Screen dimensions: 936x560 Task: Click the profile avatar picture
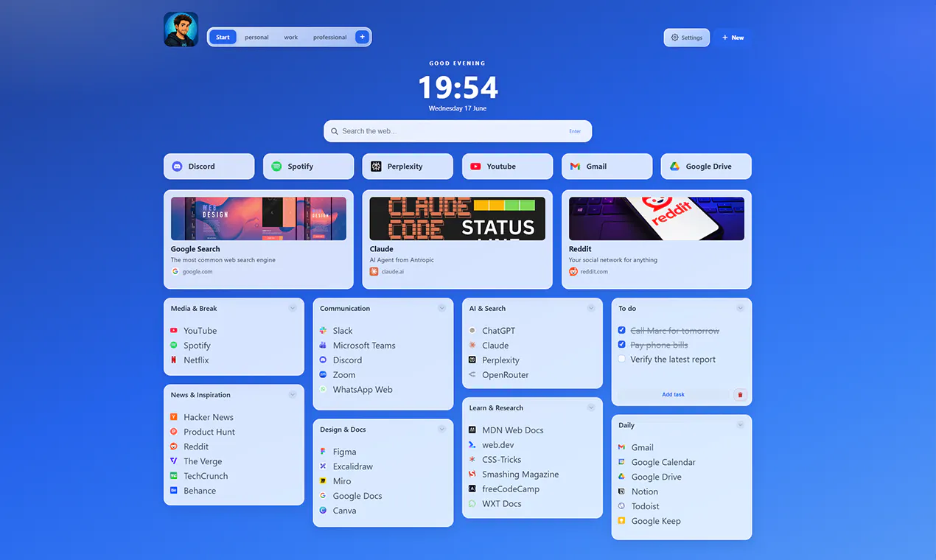tap(181, 29)
